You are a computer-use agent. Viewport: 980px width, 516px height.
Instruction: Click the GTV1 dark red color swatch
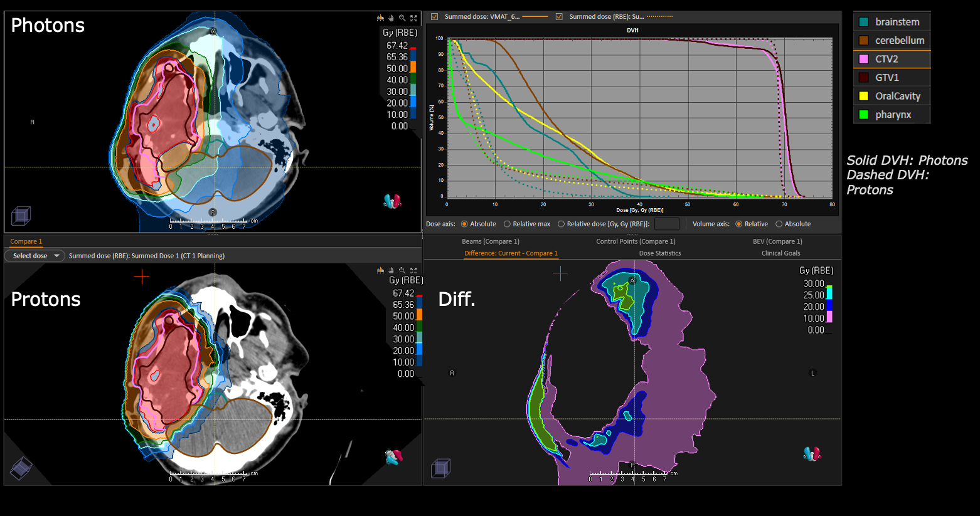863,78
